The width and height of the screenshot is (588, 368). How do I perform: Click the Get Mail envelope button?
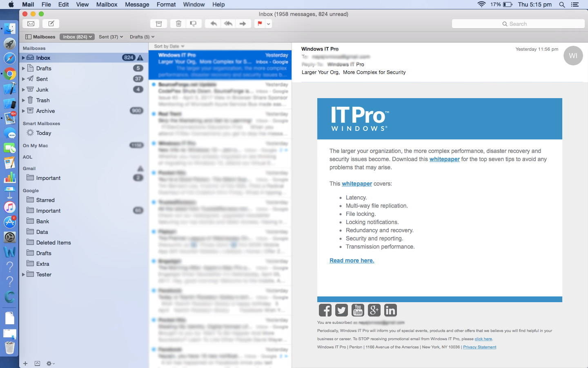click(31, 24)
